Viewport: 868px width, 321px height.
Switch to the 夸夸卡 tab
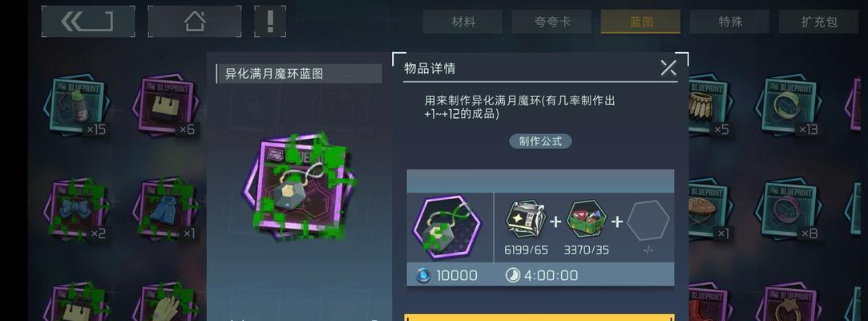pyautogui.click(x=552, y=22)
